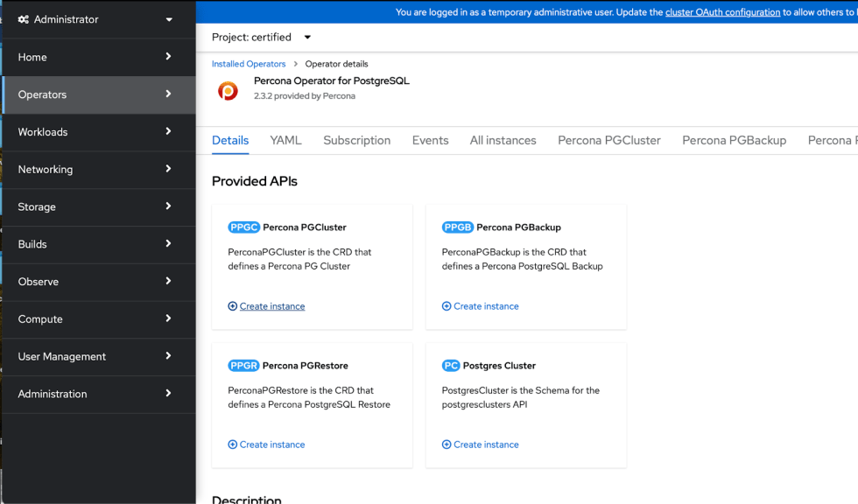
Task: Open the Subscription tab
Action: click(356, 140)
